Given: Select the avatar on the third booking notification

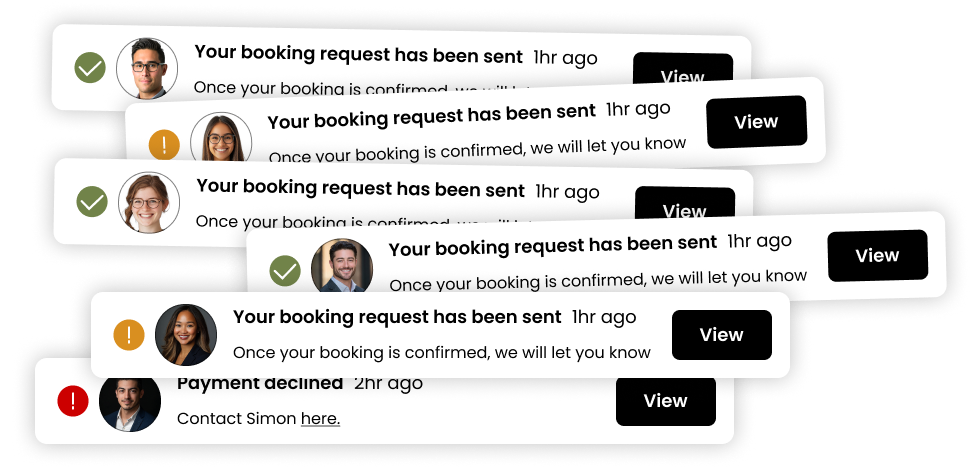Looking at the screenshot, I should pos(149,203).
